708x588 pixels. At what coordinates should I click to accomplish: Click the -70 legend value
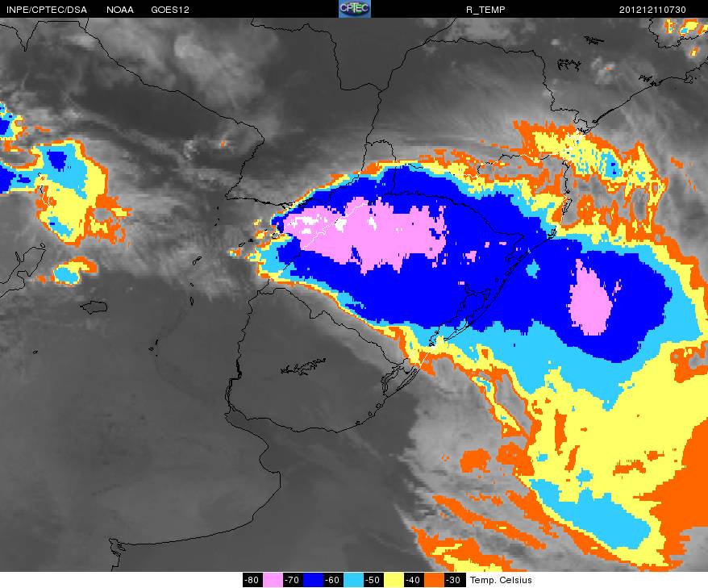point(293,580)
